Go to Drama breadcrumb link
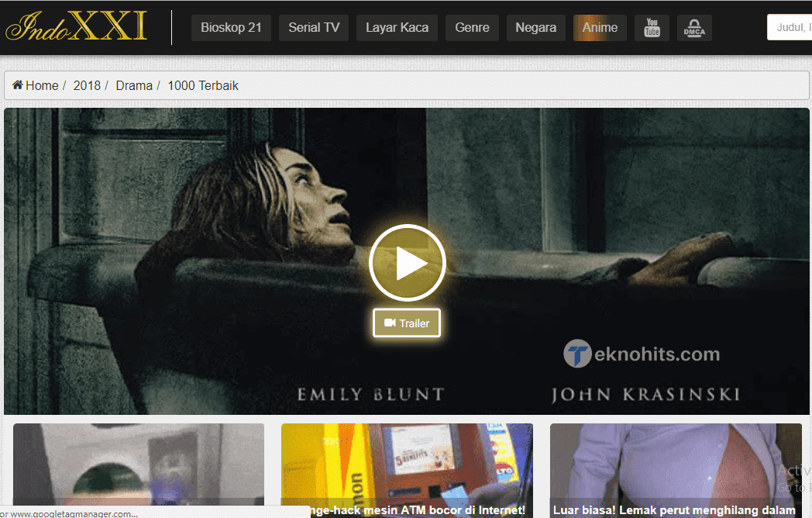The width and height of the screenshot is (812, 518). 134,85
